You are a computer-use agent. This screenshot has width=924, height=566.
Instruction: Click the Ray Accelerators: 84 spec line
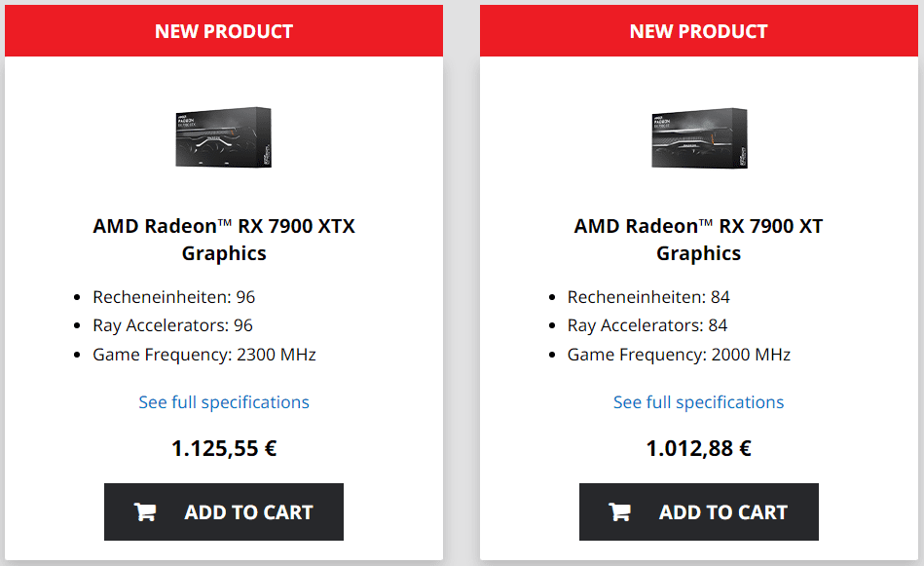pos(647,325)
